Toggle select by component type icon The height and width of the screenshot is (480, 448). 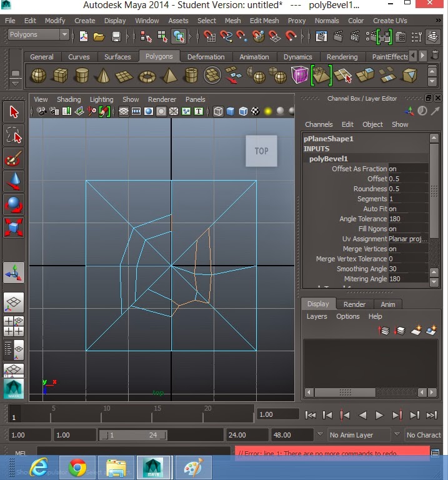(x=179, y=37)
